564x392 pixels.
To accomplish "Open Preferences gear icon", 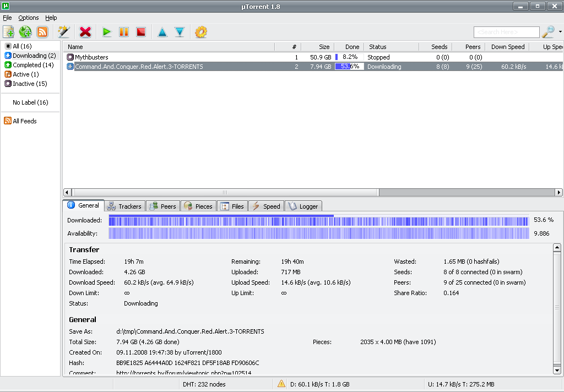I will coord(201,32).
